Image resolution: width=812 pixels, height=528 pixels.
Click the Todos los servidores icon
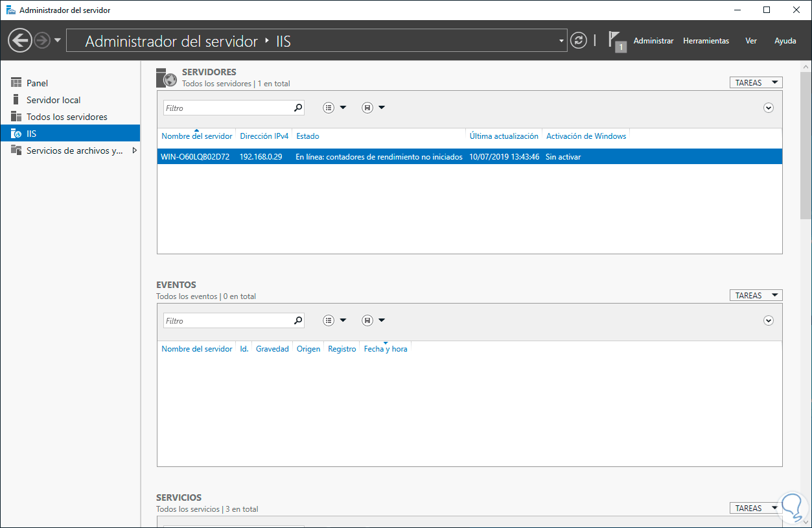16,117
